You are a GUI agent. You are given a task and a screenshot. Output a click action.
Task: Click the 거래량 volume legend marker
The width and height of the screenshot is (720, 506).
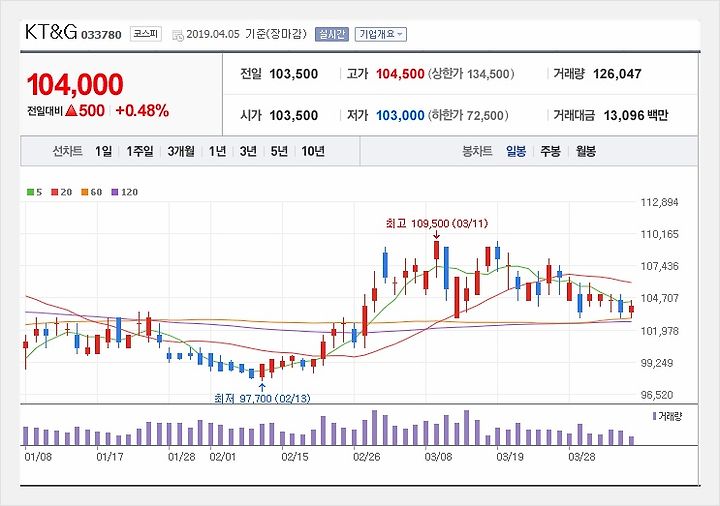tap(654, 416)
